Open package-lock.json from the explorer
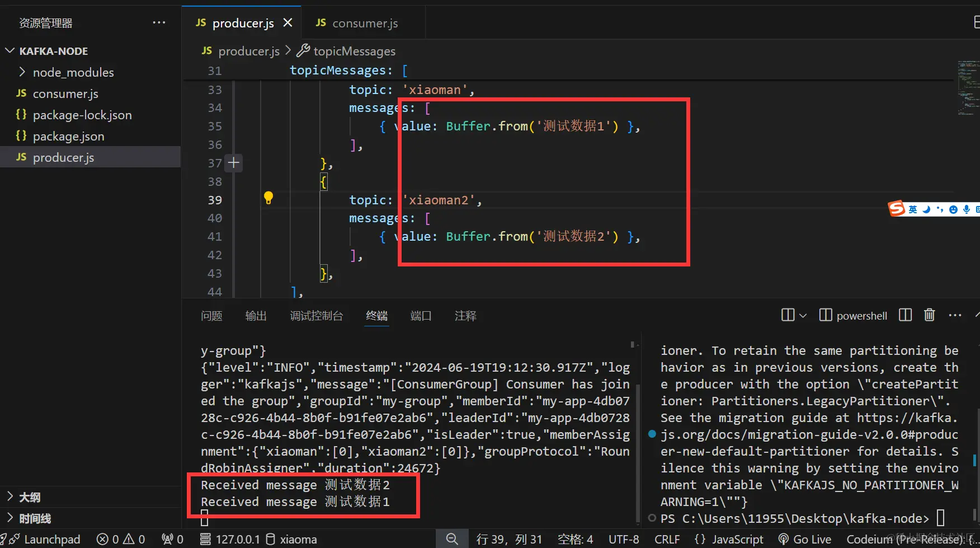980x548 pixels. tap(82, 115)
